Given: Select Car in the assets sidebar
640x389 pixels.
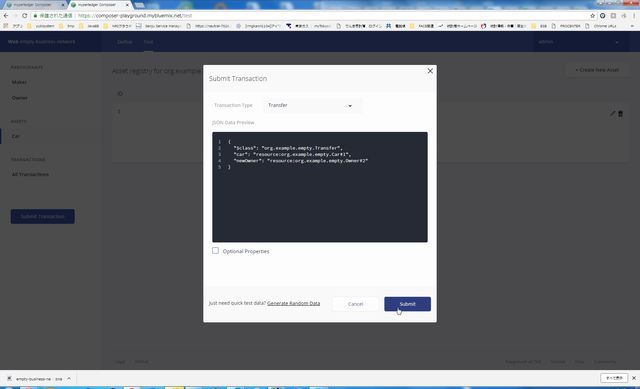Looking at the screenshot, I should coord(16,136).
